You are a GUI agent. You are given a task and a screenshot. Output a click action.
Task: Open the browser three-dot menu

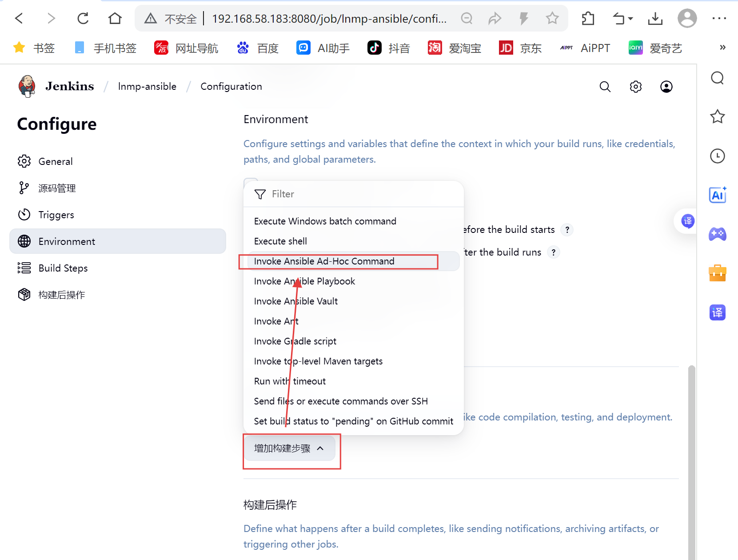click(x=719, y=18)
